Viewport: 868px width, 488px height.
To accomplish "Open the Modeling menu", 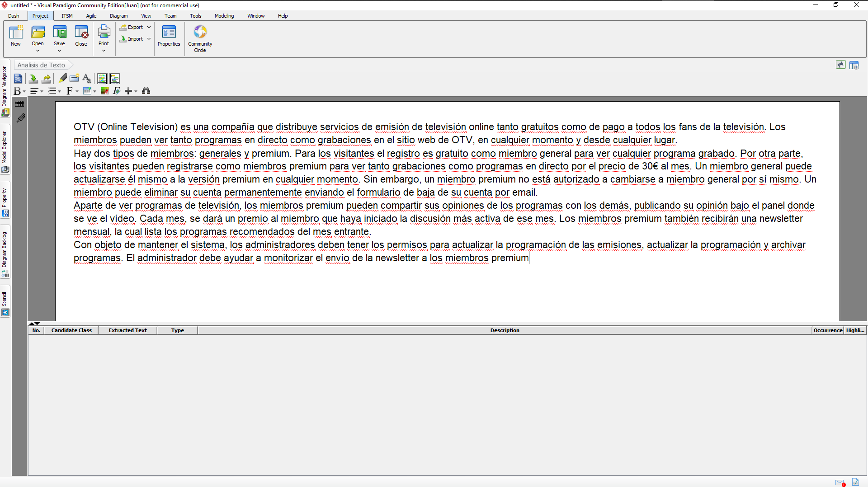I will tap(224, 16).
